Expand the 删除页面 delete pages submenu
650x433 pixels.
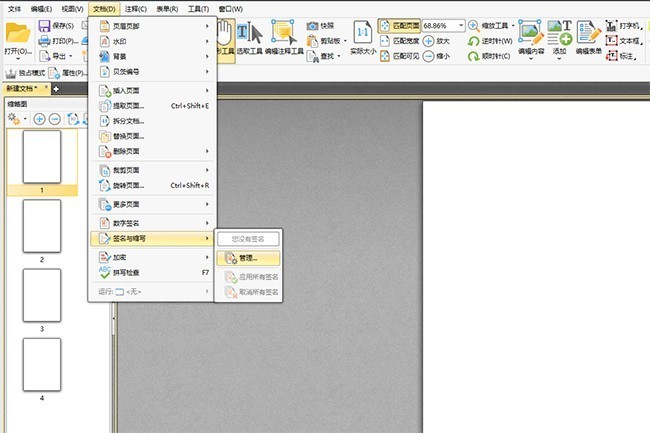click(x=153, y=151)
